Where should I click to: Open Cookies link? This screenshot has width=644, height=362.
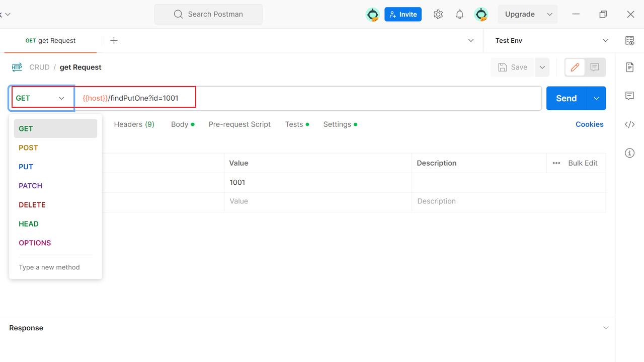pyautogui.click(x=589, y=124)
